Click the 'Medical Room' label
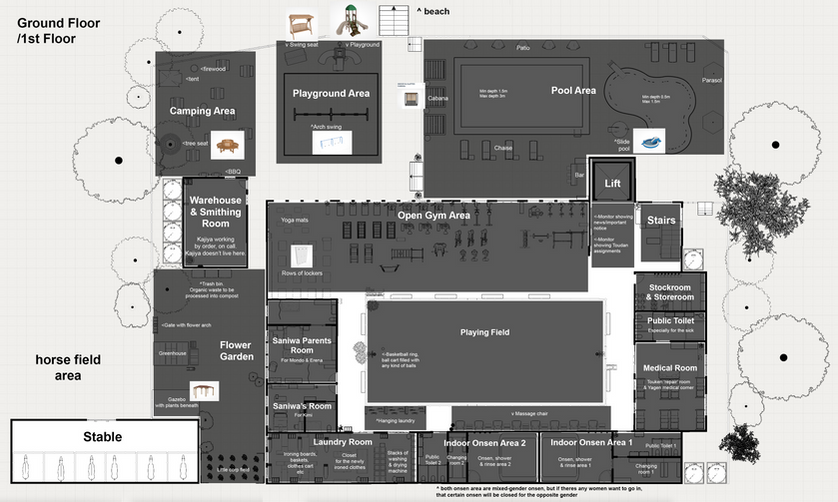The image size is (838, 502). 670,368
